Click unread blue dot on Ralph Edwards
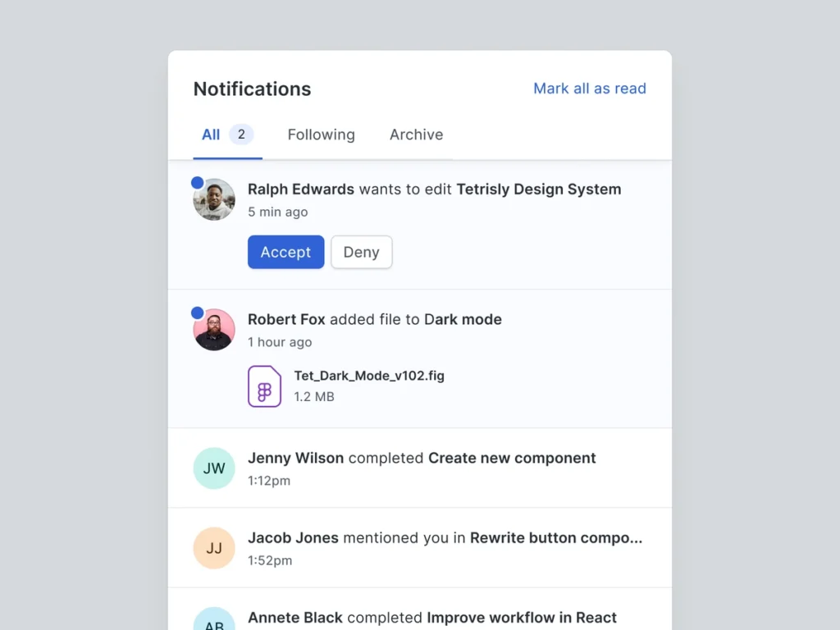 197,182
